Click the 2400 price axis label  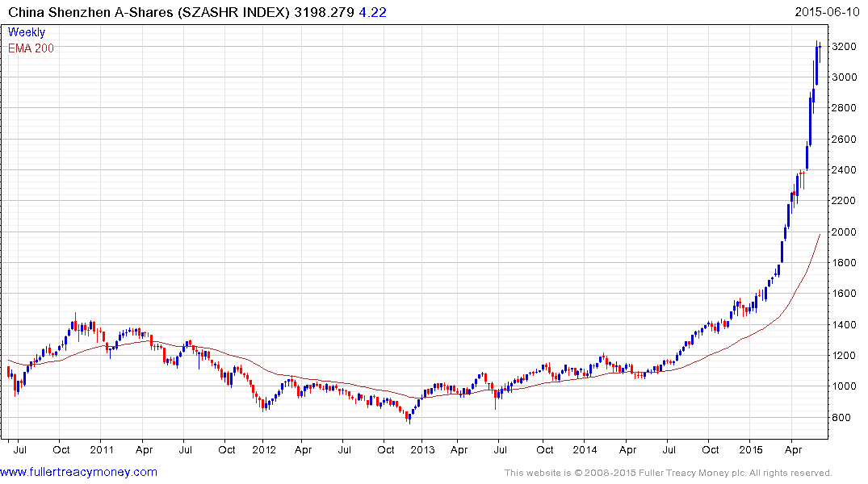tap(845, 170)
